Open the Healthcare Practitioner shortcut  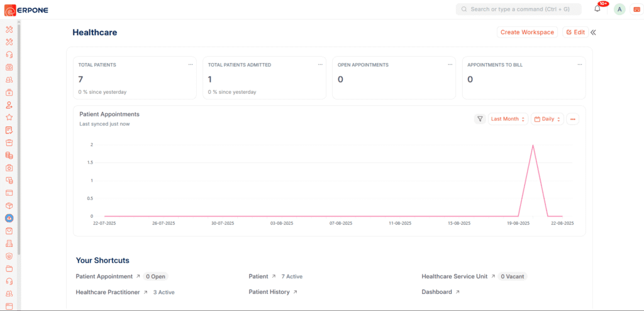(x=108, y=292)
